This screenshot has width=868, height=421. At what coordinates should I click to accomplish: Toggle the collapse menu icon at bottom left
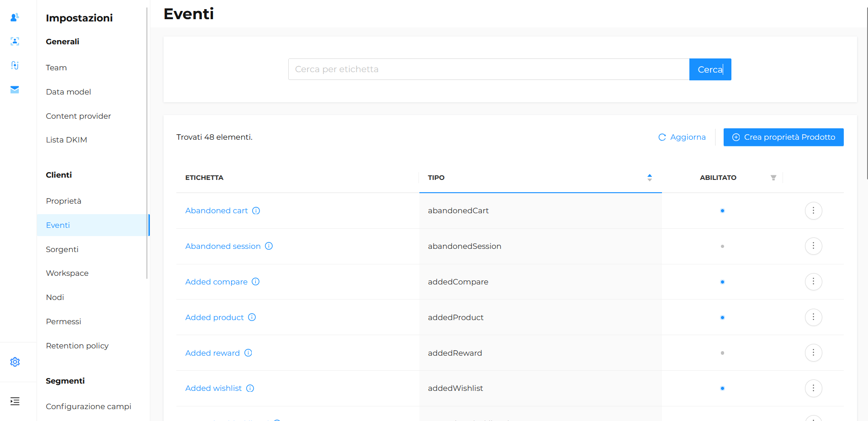(15, 401)
